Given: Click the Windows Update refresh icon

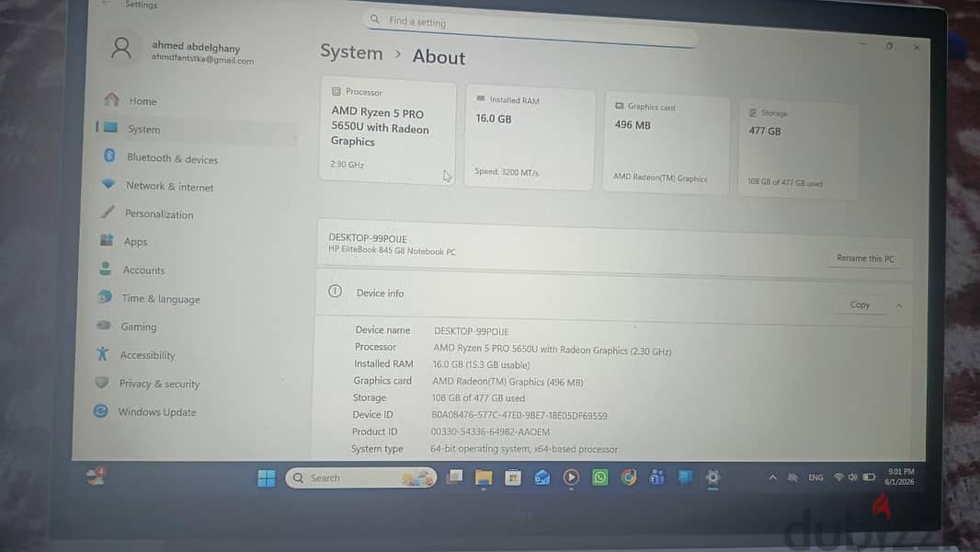Looking at the screenshot, I should [100, 410].
